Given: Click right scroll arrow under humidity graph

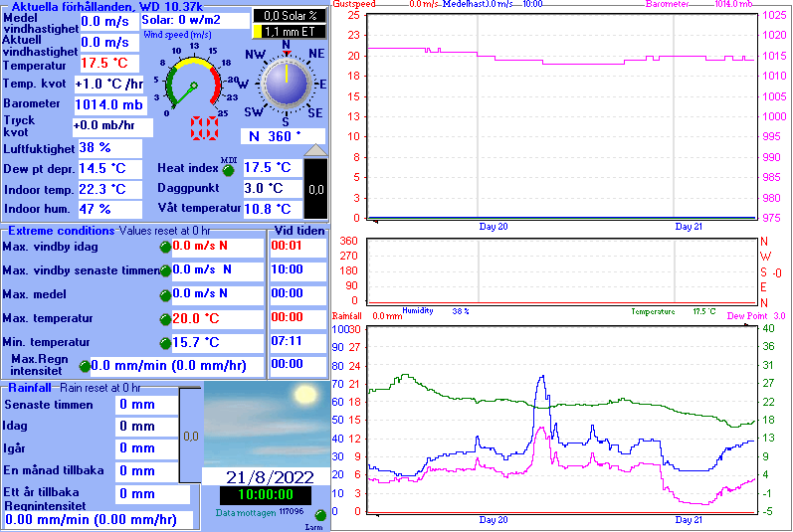Looking at the screenshot, I should pyautogui.click(x=752, y=515).
